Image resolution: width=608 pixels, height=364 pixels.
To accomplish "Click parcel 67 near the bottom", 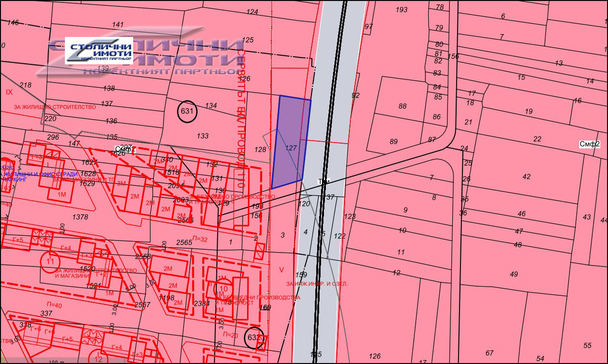I will coord(489,353).
